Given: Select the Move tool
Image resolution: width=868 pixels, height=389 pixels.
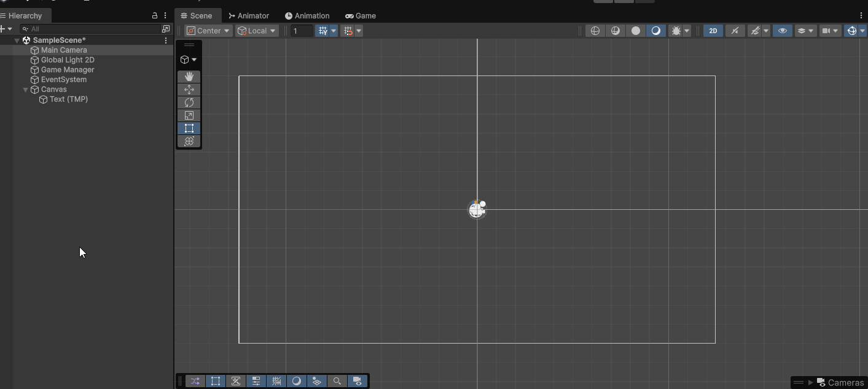Looking at the screenshot, I should tap(189, 90).
